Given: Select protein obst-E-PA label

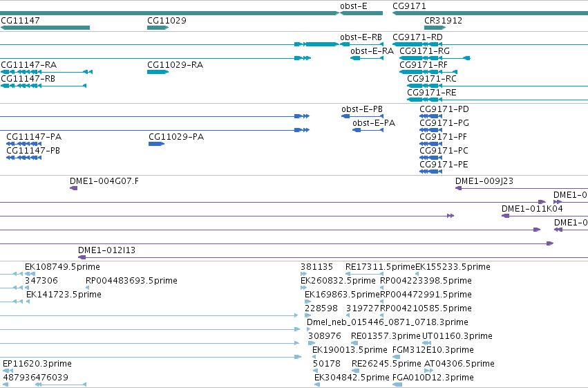Looking at the screenshot, I should (374, 123).
